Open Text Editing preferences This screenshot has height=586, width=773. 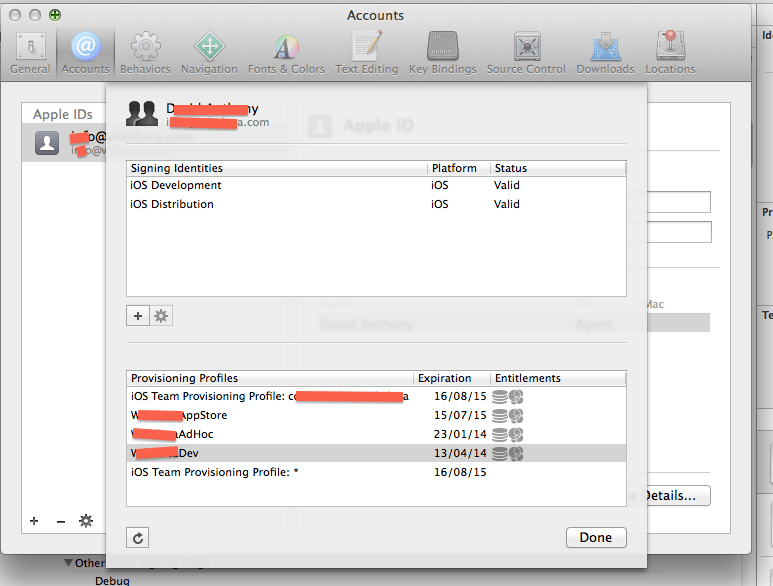tap(366, 53)
